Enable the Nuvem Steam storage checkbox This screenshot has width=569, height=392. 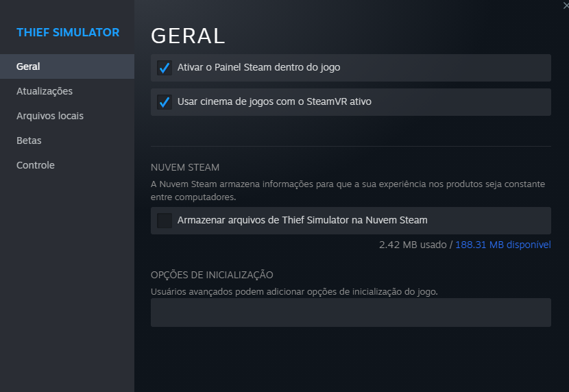point(165,221)
